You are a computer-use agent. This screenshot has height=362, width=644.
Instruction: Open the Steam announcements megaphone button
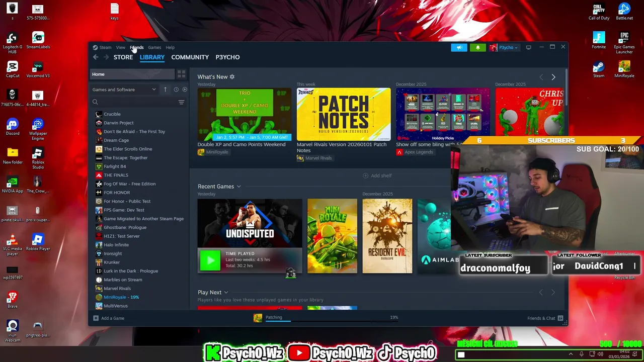pos(459,47)
